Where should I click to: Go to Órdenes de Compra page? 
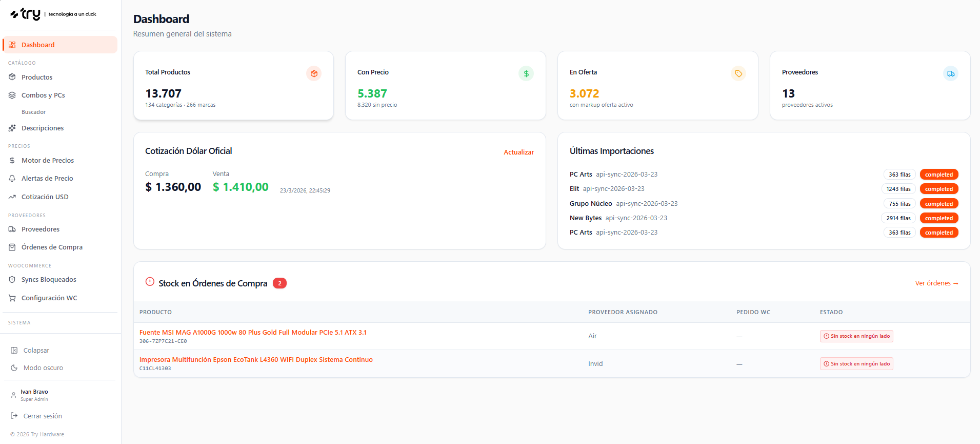coord(52,247)
